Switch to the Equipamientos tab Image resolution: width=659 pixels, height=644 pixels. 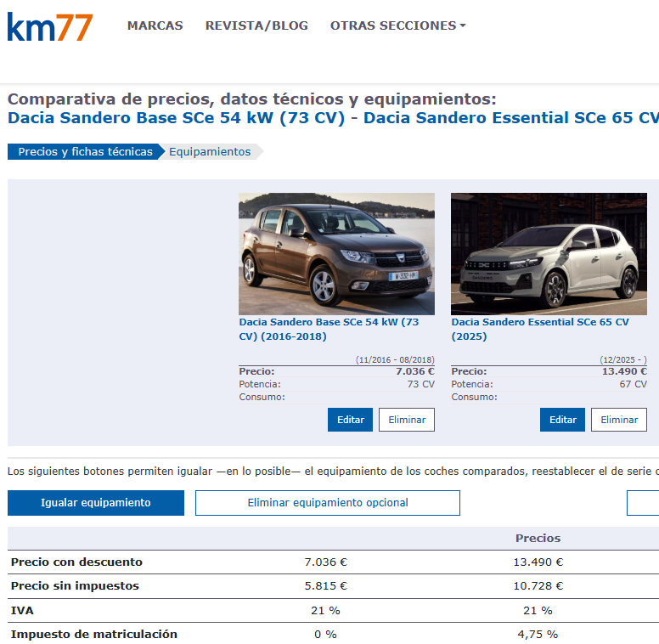tap(210, 152)
